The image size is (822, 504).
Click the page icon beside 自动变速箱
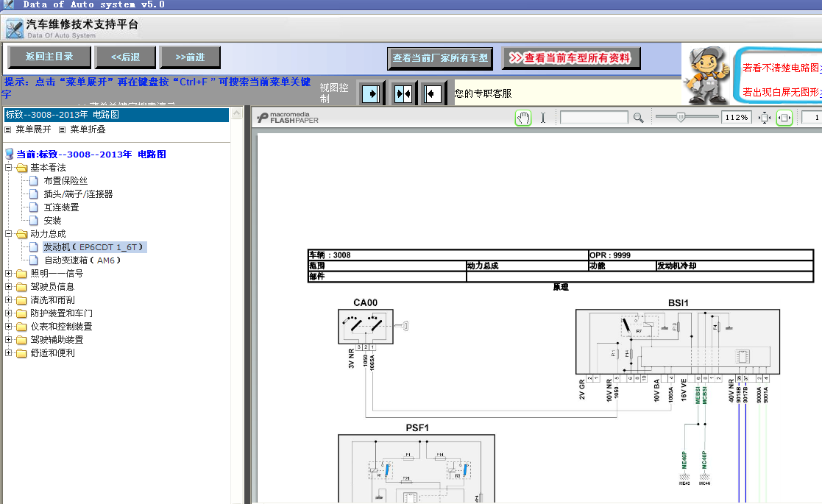click(x=34, y=260)
